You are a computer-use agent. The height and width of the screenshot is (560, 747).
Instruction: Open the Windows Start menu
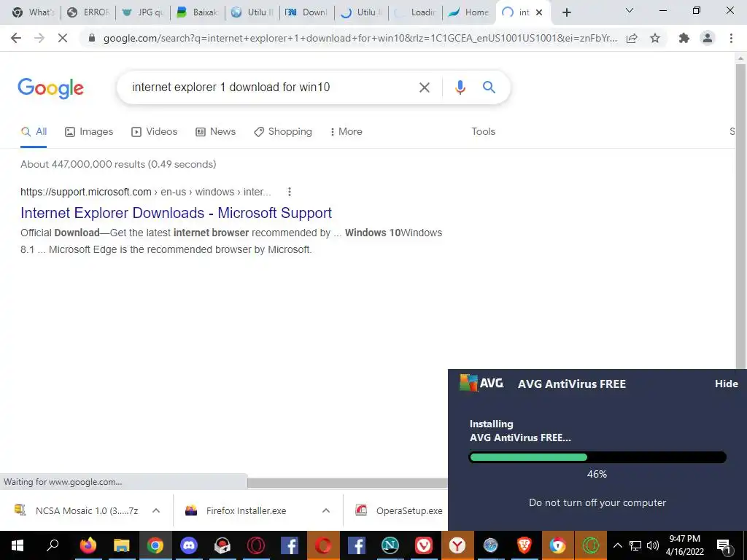(x=18, y=545)
